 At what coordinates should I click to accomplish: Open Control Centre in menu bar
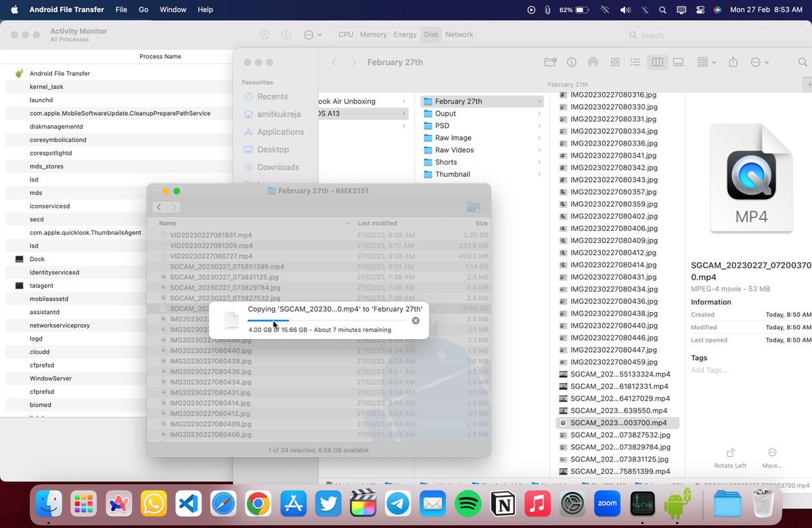pyautogui.click(x=700, y=10)
